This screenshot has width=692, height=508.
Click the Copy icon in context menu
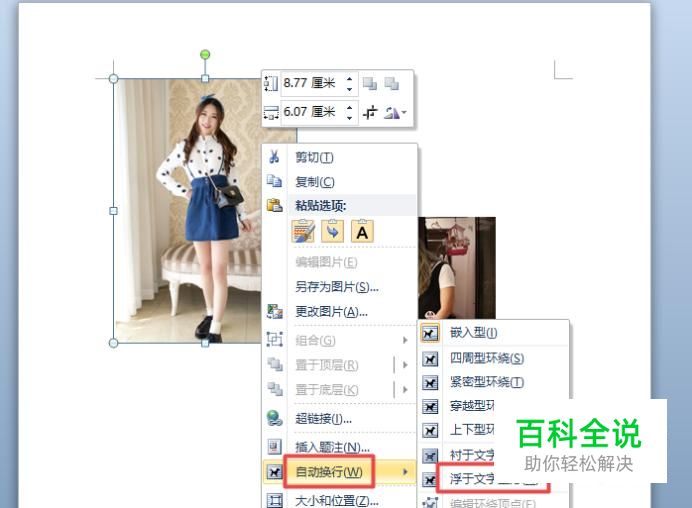[274, 181]
